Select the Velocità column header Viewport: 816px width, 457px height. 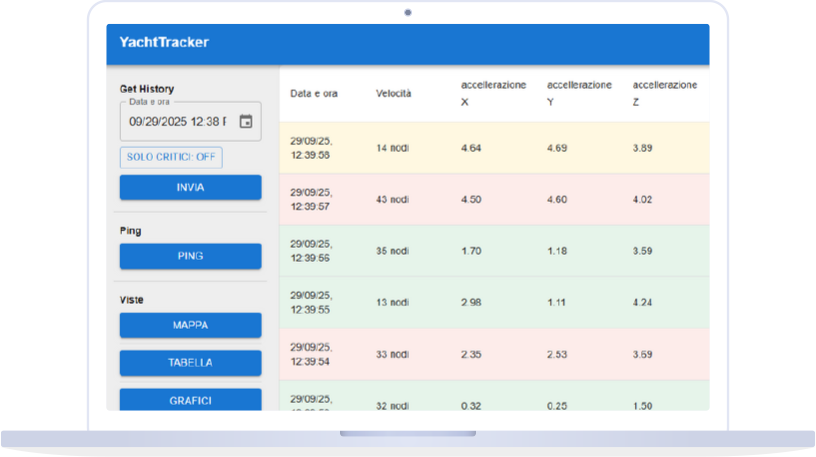(393, 94)
